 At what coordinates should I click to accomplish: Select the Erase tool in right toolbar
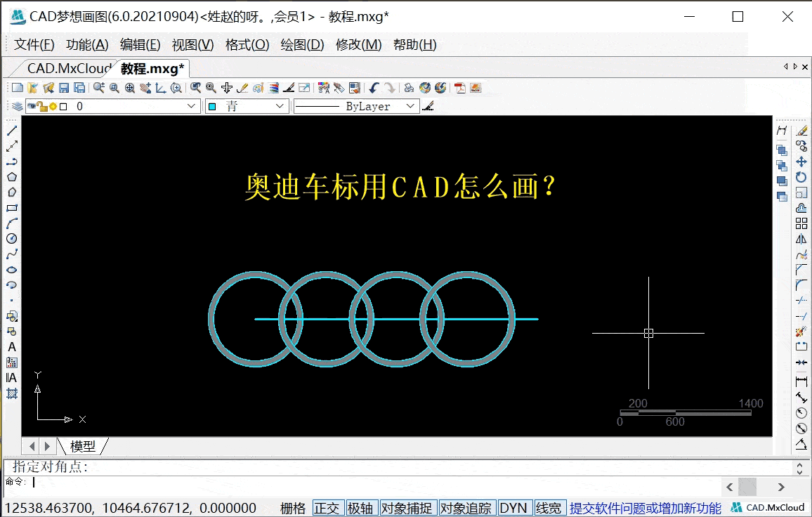(801, 131)
